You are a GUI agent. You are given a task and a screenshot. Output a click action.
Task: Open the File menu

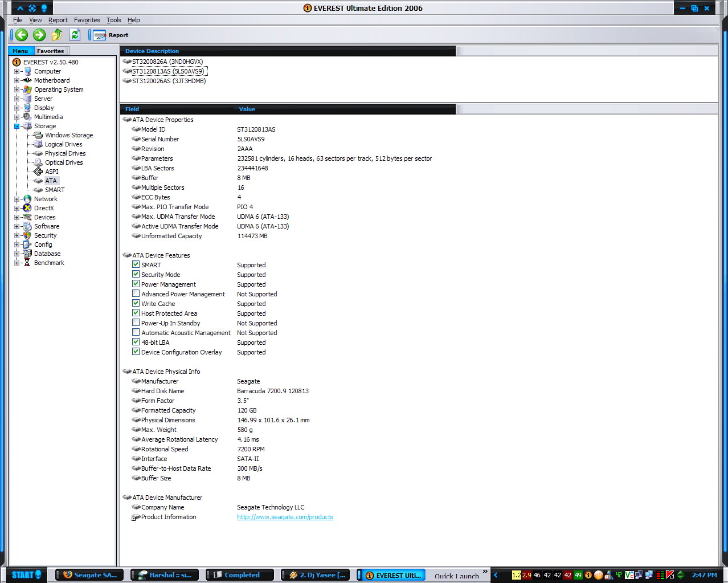pyautogui.click(x=18, y=20)
